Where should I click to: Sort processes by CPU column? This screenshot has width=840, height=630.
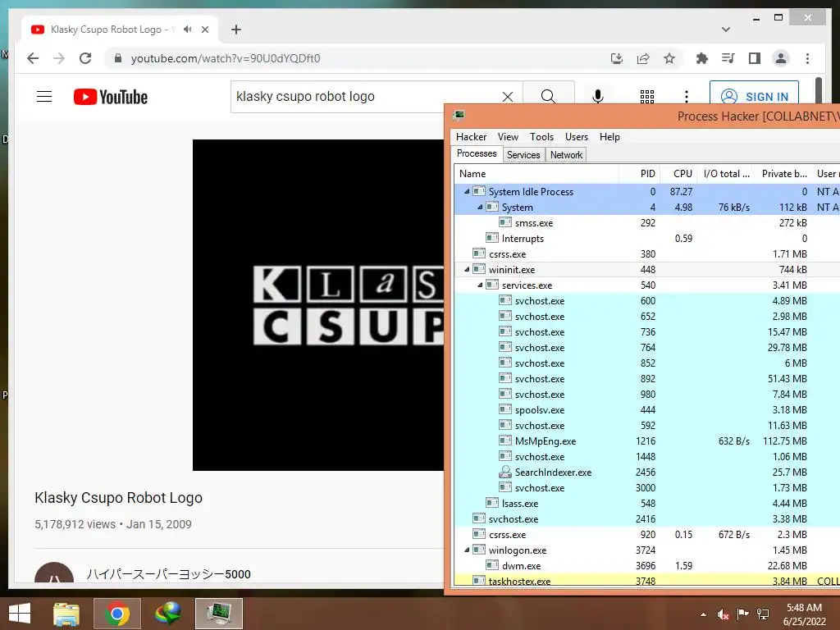(x=678, y=174)
